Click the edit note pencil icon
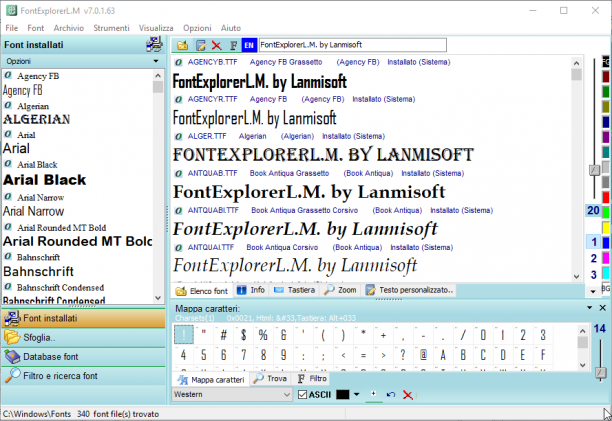612x421 pixels. click(201, 45)
